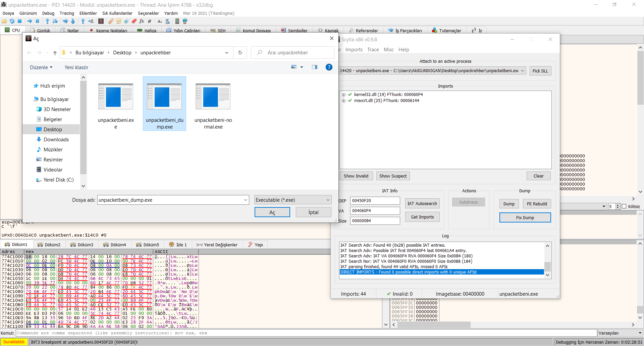Image resolution: width=644 pixels, height=346 pixels.
Task: Click the Restart program icon
Action: pos(12,21)
